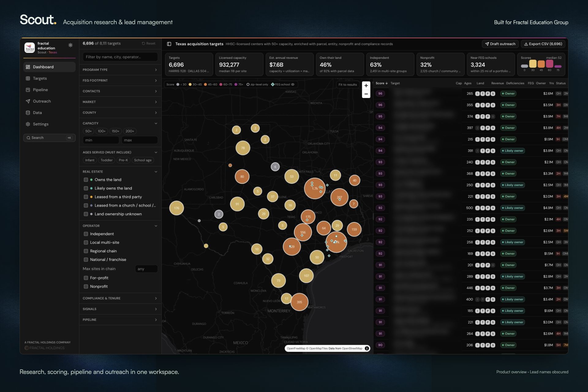Toggle FEG school visibility eye
Screen dimensions: 588x392
(x=293, y=85)
